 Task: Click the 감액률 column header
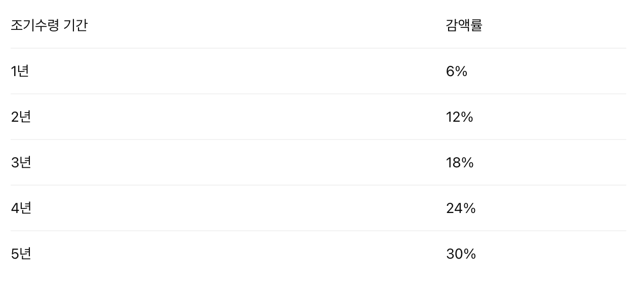tap(464, 25)
